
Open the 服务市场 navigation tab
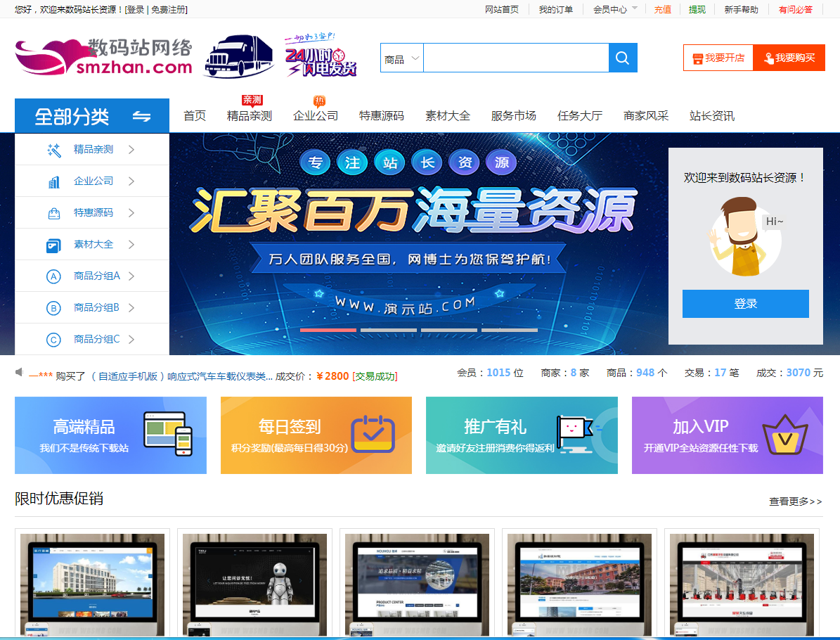[513, 116]
